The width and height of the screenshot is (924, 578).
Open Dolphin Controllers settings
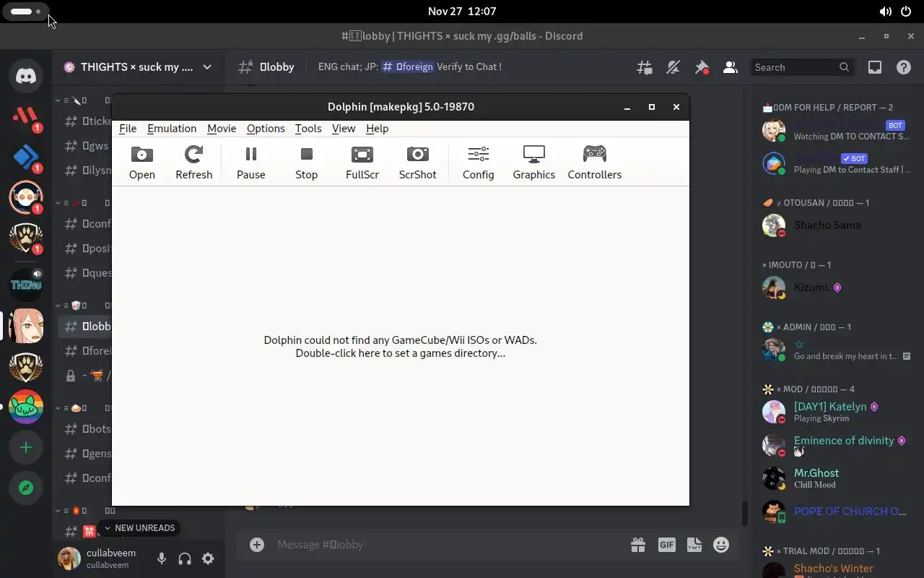(595, 163)
